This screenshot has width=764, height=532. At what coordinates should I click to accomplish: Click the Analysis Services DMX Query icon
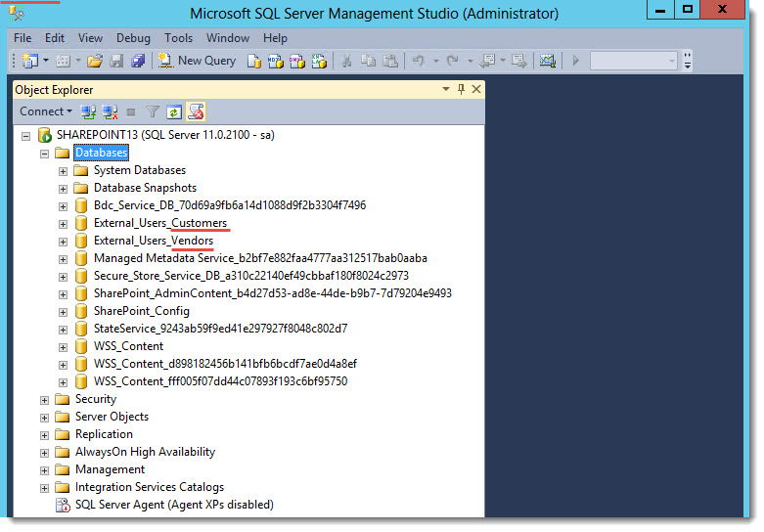[x=296, y=61]
